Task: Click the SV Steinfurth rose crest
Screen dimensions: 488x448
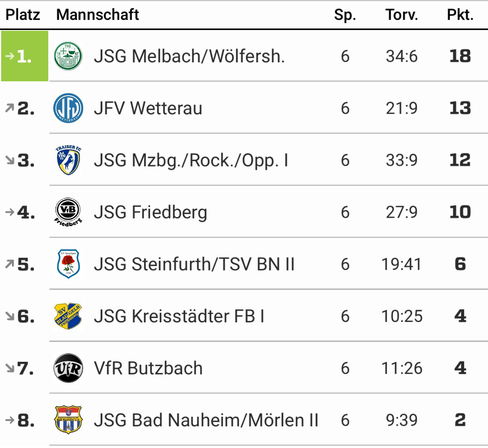Action: point(68,264)
